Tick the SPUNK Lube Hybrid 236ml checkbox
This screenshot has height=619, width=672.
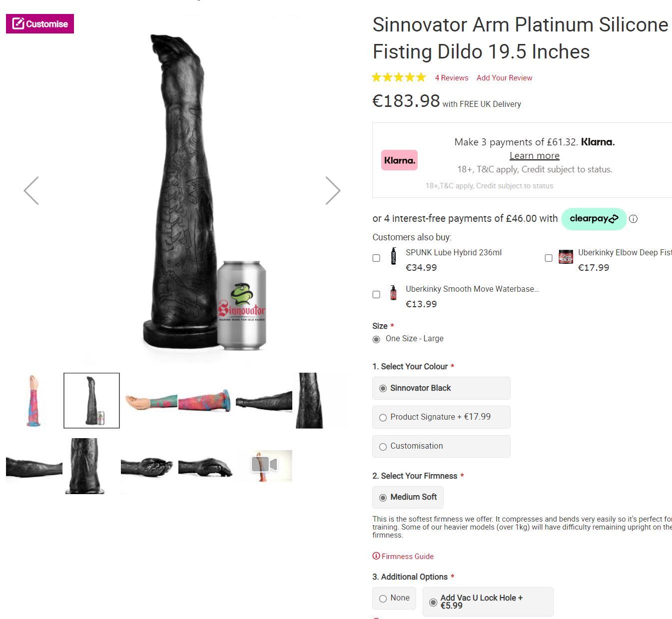point(376,258)
